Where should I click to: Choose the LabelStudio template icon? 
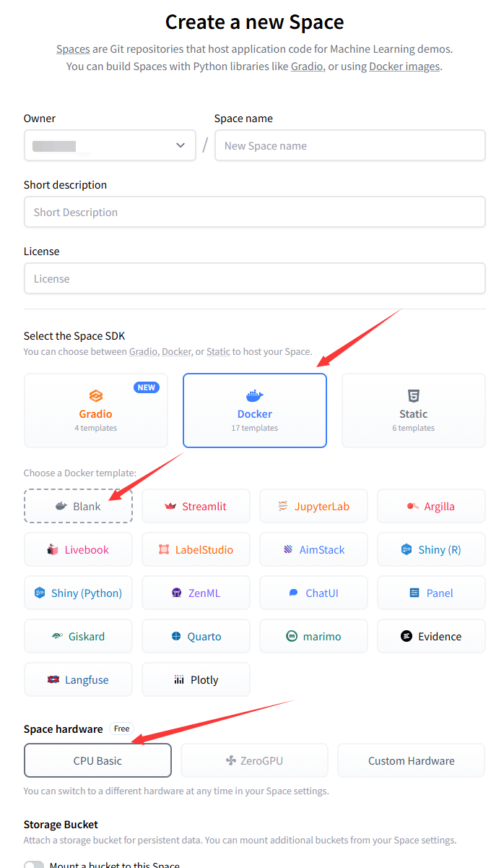164,550
